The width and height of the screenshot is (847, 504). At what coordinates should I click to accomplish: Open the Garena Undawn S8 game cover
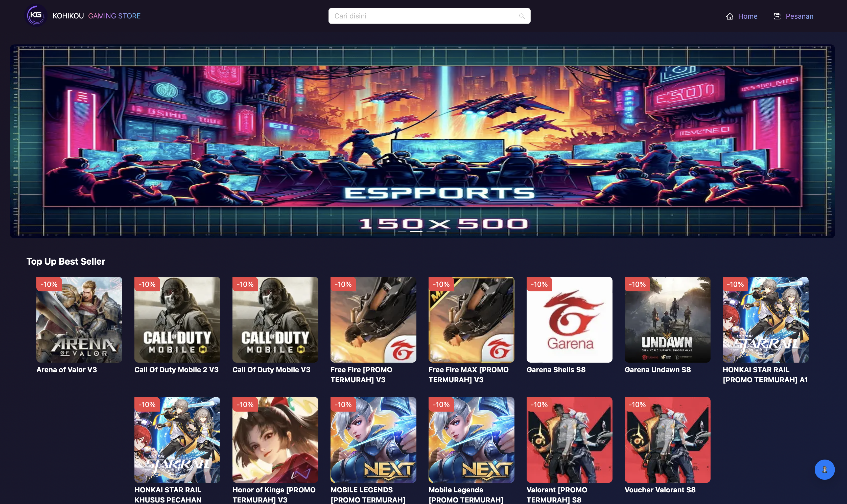click(x=667, y=320)
